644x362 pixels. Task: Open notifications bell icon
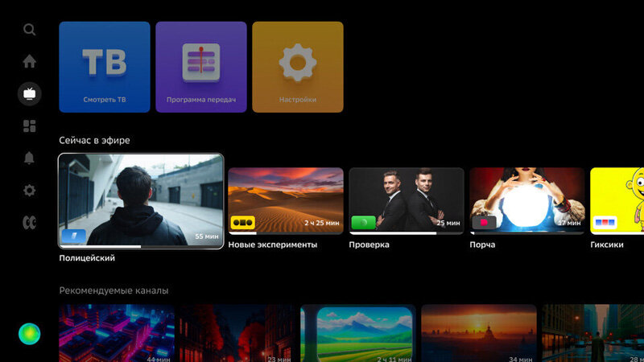29,158
